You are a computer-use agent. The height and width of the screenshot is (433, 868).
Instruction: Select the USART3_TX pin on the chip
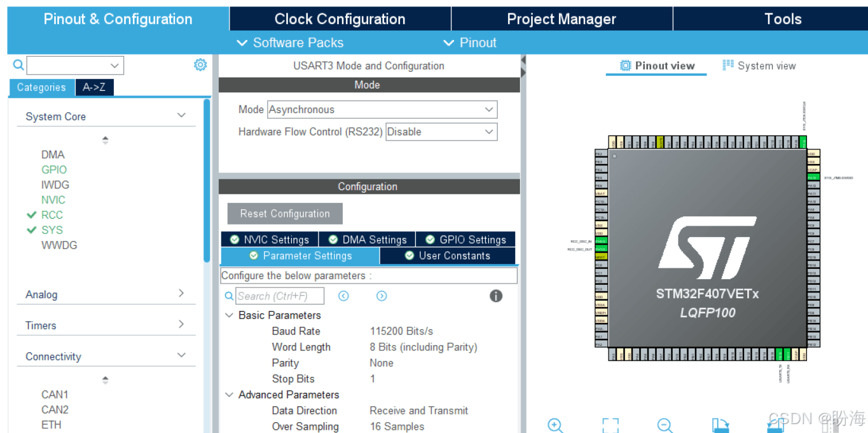point(778,354)
